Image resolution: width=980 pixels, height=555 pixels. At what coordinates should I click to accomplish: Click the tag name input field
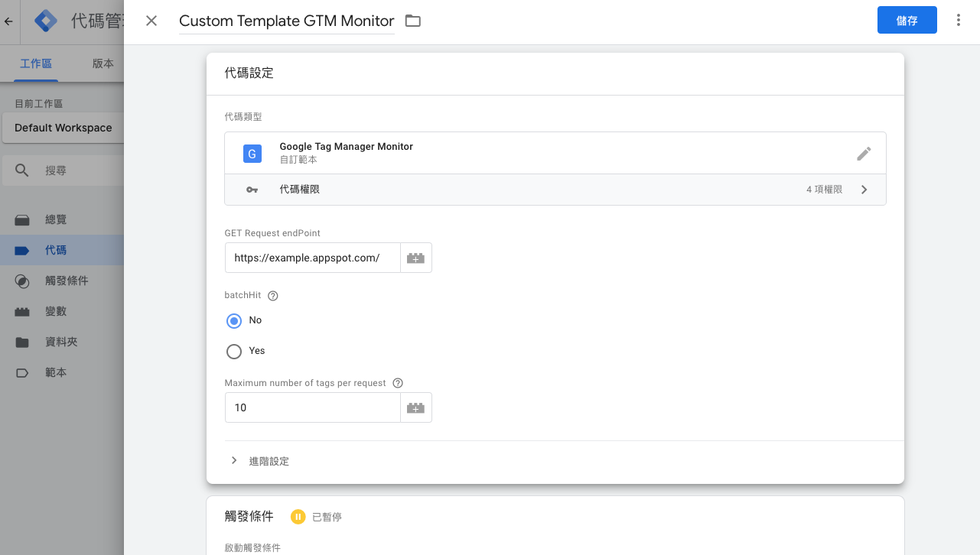click(286, 21)
